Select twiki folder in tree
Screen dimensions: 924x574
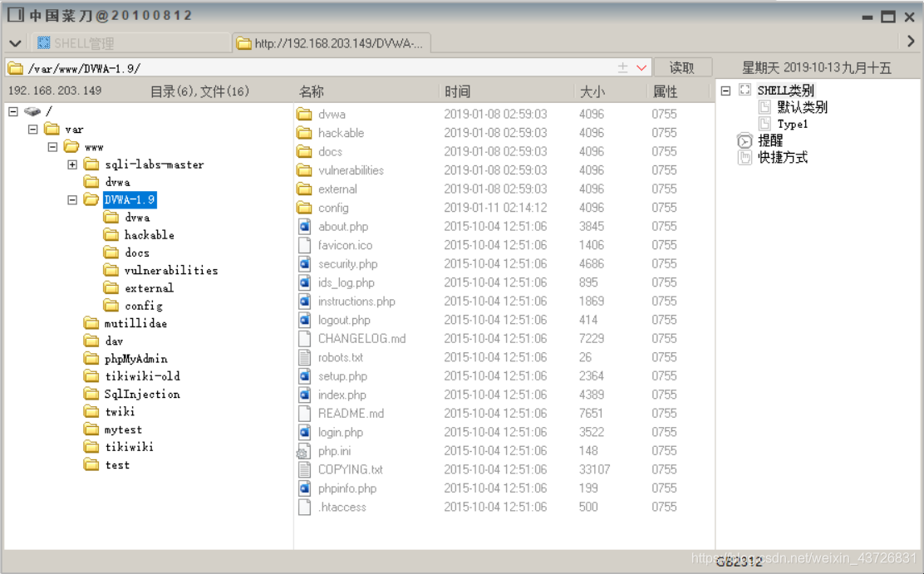pyautogui.click(x=120, y=412)
